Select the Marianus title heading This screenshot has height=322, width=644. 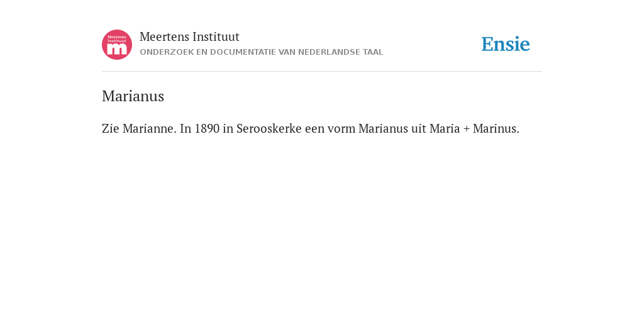pos(133,96)
